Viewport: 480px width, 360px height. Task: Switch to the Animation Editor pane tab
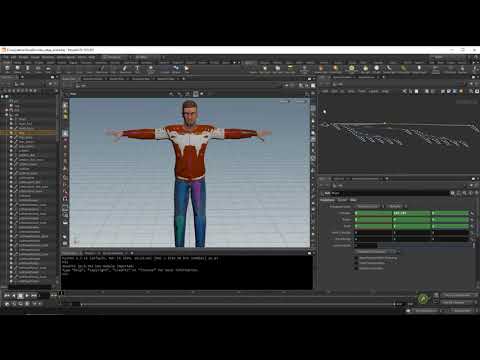93,79
